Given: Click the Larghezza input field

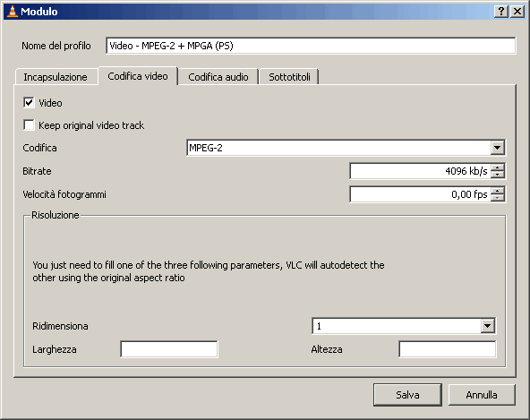Looking at the screenshot, I should [169, 349].
